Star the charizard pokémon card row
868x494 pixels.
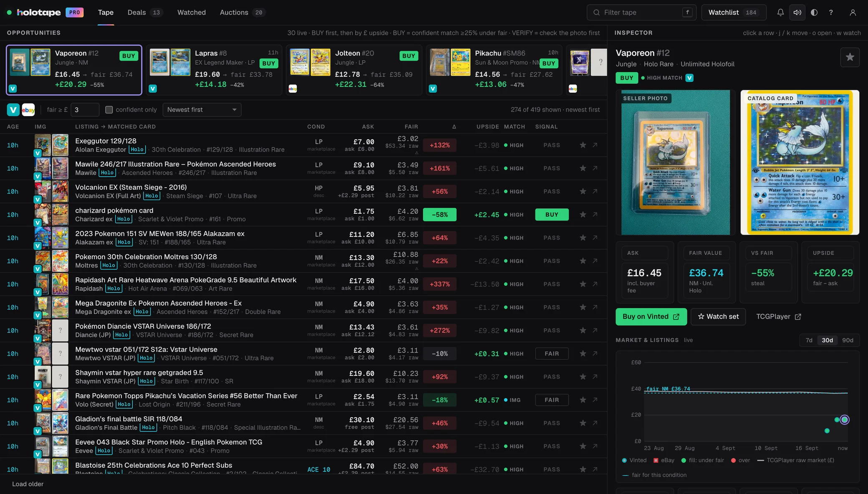click(583, 215)
